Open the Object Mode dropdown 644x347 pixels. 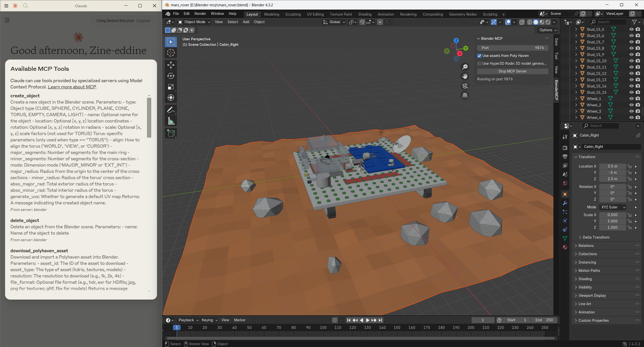194,22
